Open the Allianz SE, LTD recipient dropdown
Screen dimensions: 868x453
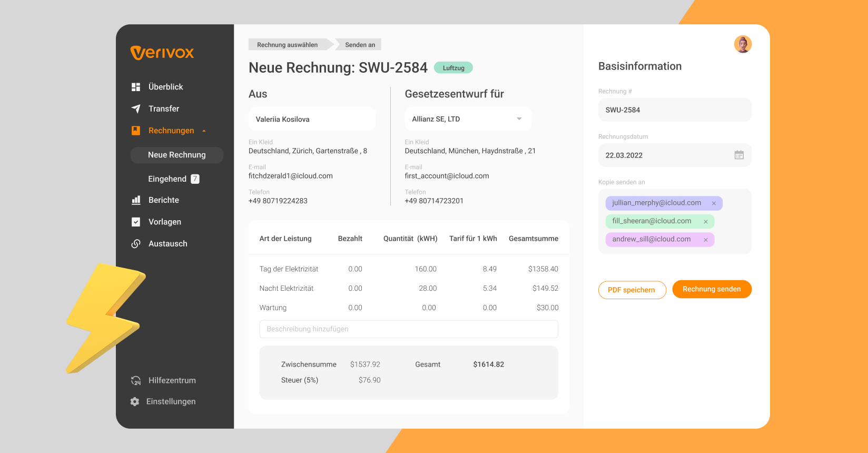pyautogui.click(x=519, y=119)
